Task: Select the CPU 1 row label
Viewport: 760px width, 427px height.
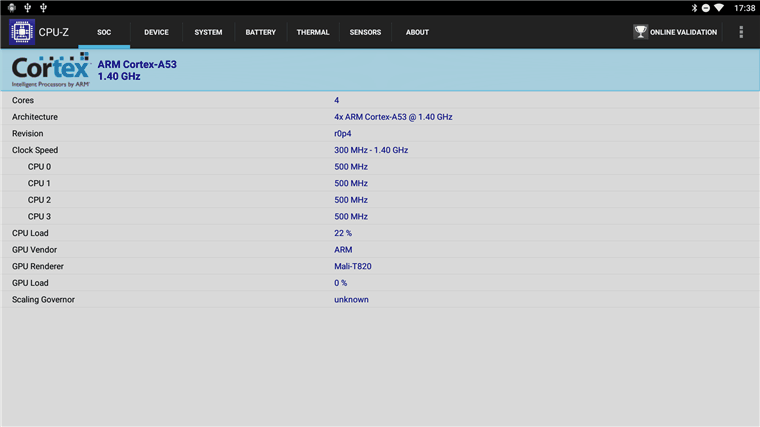Action: 39,183
